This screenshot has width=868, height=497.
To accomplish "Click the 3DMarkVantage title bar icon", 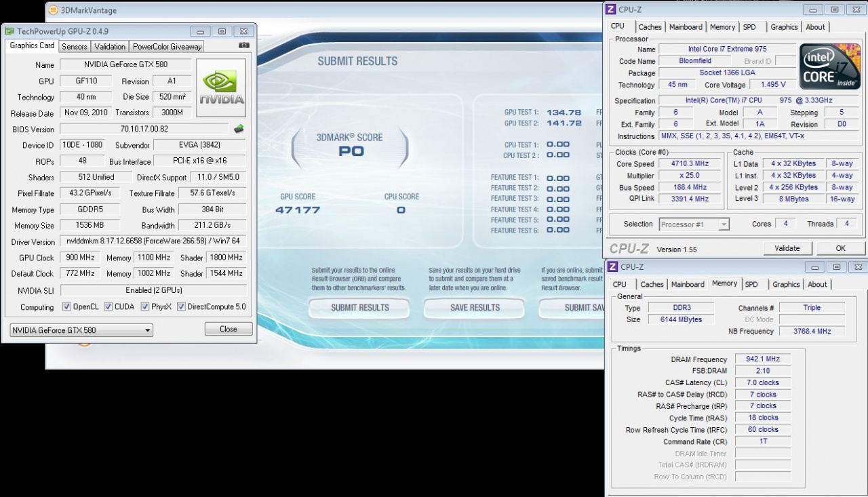I will pos(53,10).
